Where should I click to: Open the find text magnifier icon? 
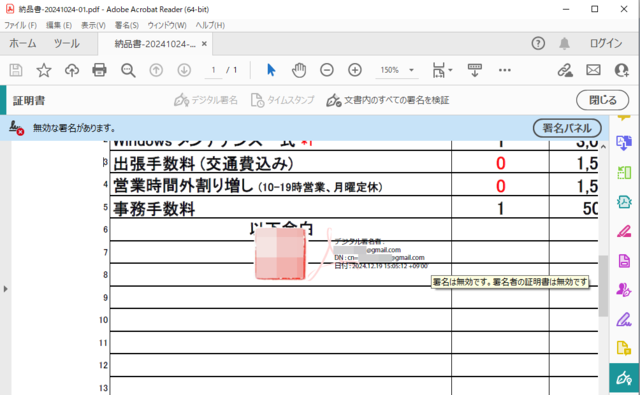point(128,70)
